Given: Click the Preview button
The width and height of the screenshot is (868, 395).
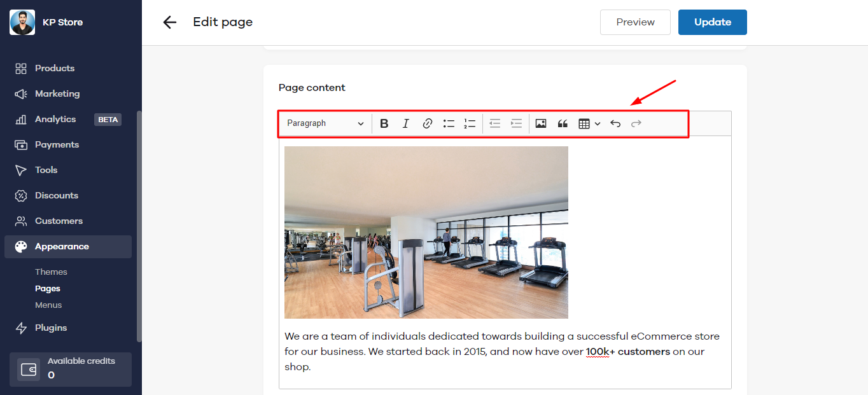Looking at the screenshot, I should [x=635, y=22].
